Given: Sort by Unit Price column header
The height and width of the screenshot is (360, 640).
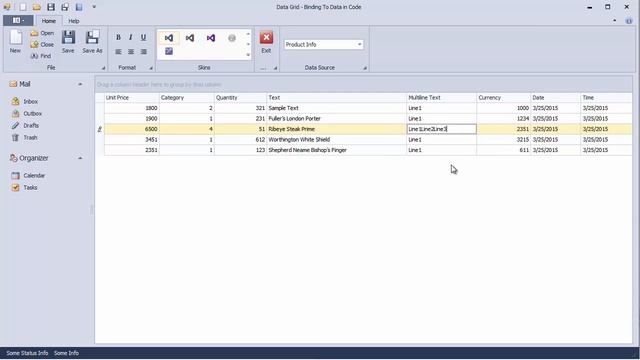Looking at the screenshot, I should (132, 98).
